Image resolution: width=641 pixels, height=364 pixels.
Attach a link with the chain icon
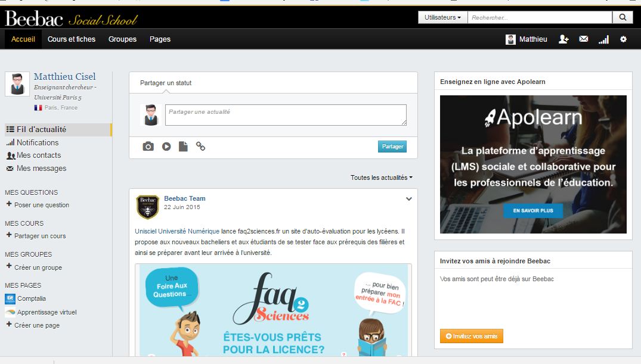pos(200,146)
